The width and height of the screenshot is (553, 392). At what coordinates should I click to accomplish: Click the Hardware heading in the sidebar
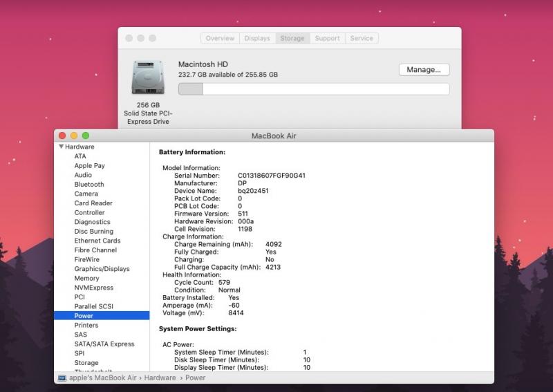click(79, 147)
